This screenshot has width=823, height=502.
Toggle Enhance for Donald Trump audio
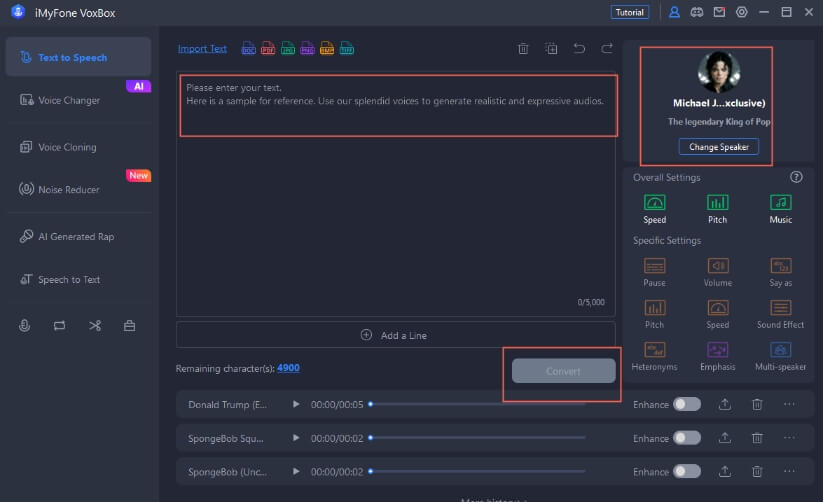point(687,404)
